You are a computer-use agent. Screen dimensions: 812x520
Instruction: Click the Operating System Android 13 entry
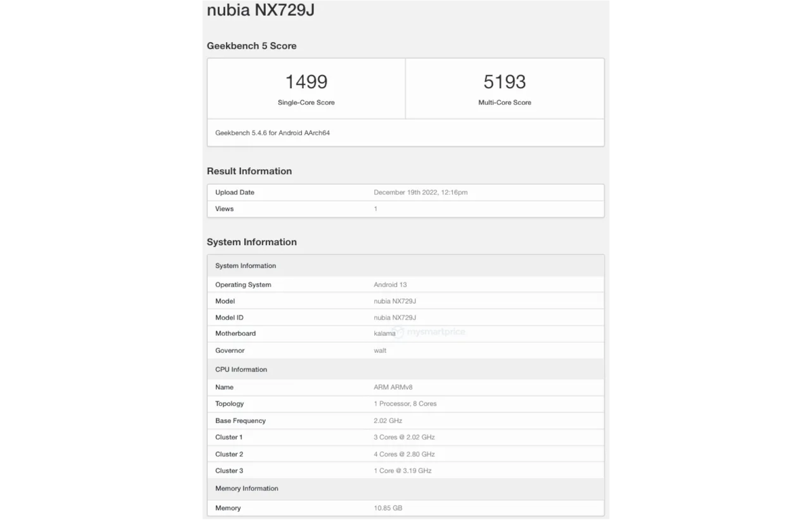(x=391, y=284)
